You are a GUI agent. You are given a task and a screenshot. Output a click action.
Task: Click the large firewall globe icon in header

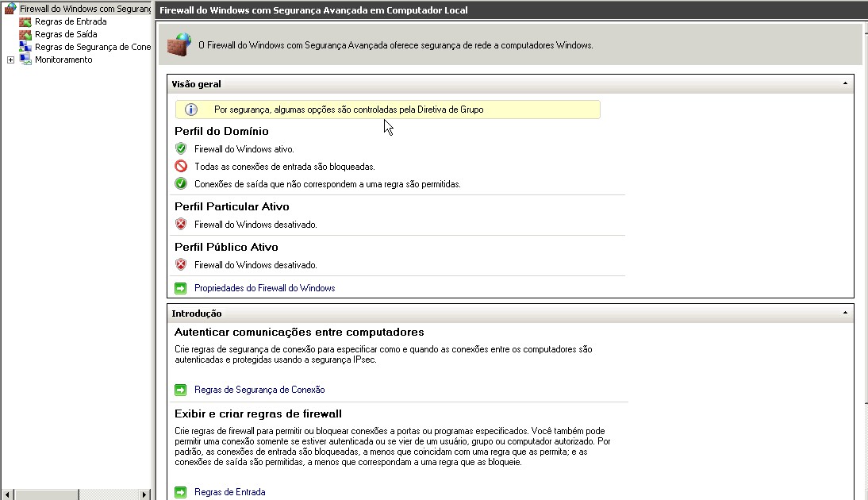(179, 44)
